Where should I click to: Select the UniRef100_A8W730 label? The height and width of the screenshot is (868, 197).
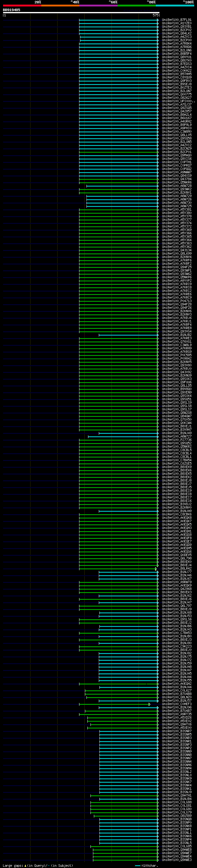pos(176,203)
